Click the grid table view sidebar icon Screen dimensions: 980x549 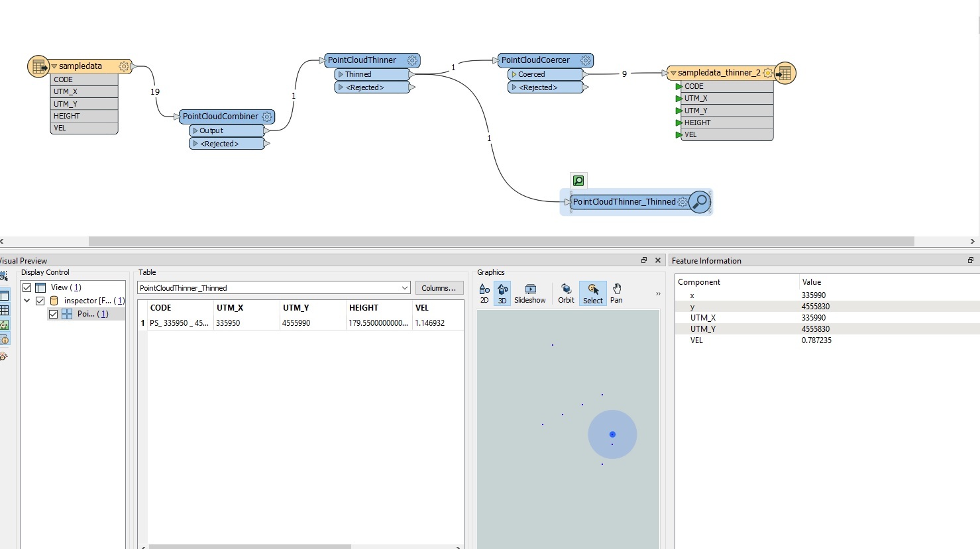pyautogui.click(x=4, y=310)
